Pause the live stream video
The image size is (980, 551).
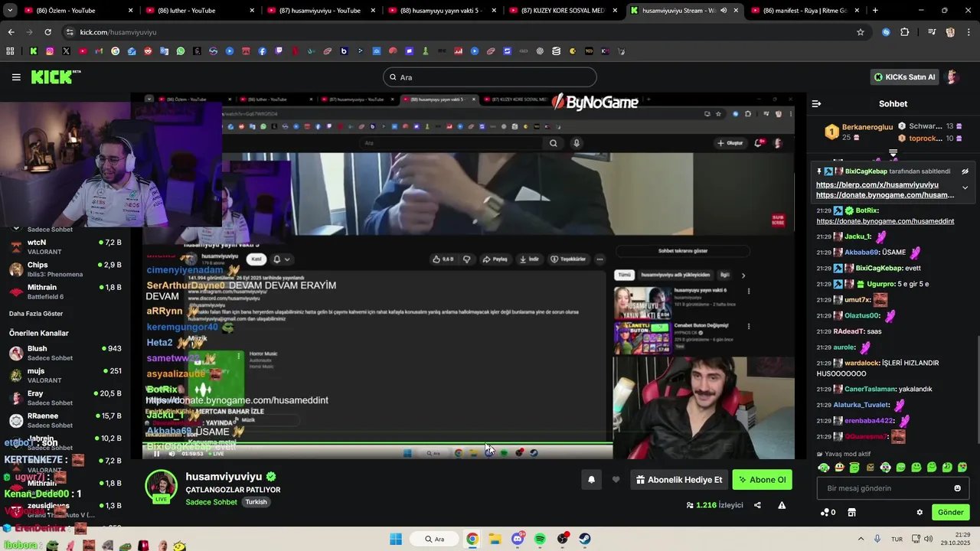coord(156,453)
